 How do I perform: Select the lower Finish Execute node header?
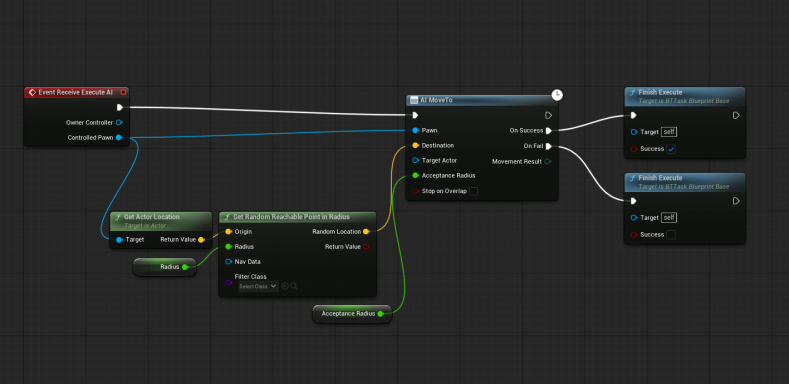[684, 182]
